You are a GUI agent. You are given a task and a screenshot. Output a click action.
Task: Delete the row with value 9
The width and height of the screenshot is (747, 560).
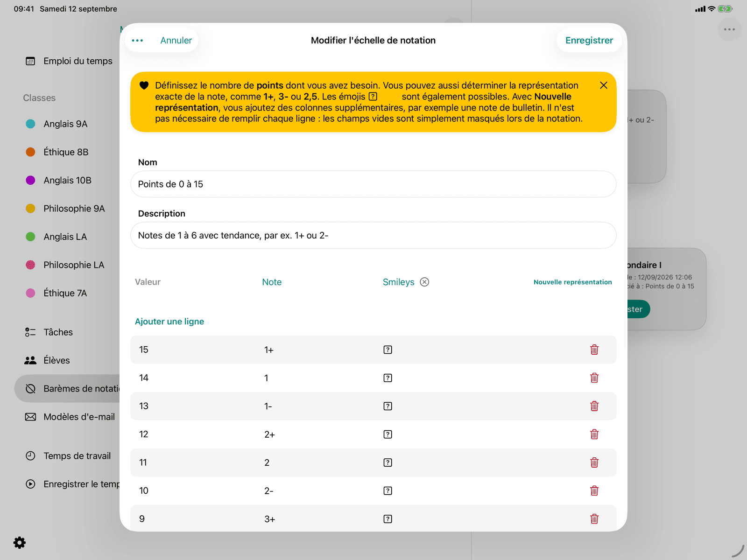pos(594,519)
